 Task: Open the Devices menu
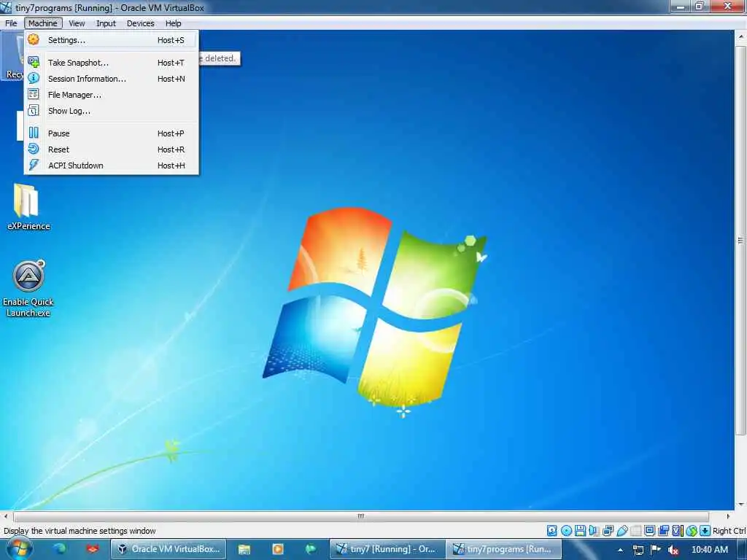(x=141, y=23)
